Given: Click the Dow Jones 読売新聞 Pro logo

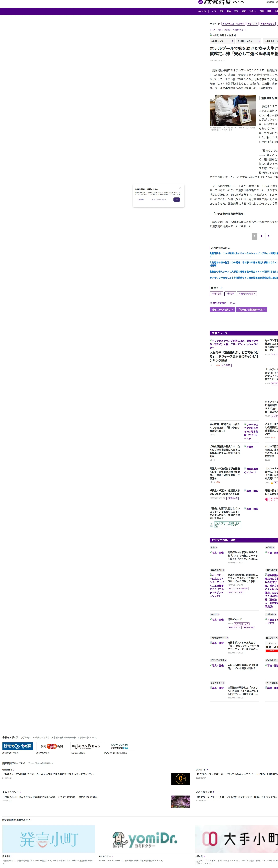Looking at the screenshot, I should click(x=120, y=746).
